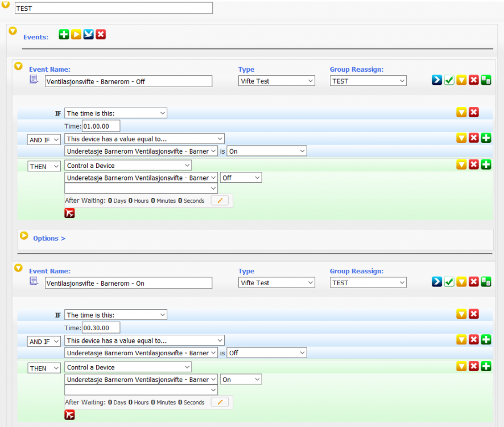Image resolution: width=504 pixels, height=427 pixels.
Task: Delete the 'Barnerom - On' event with the red X
Action: coord(473,282)
